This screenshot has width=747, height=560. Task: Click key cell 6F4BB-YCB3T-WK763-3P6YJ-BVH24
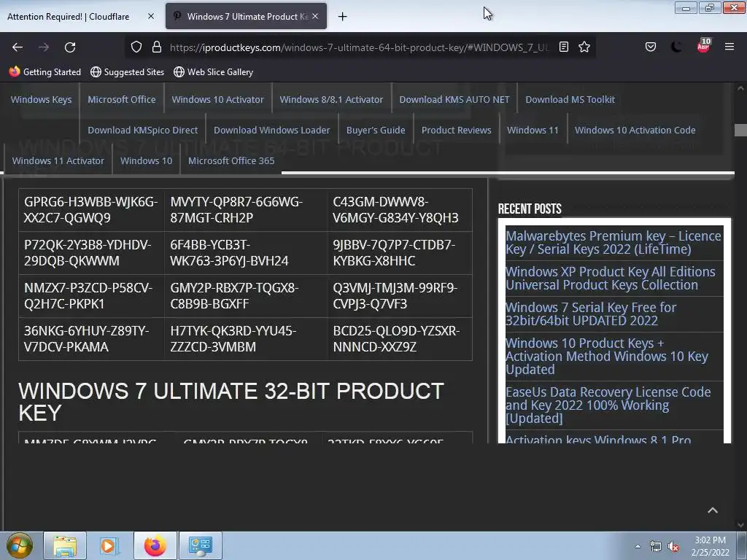click(246, 253)
